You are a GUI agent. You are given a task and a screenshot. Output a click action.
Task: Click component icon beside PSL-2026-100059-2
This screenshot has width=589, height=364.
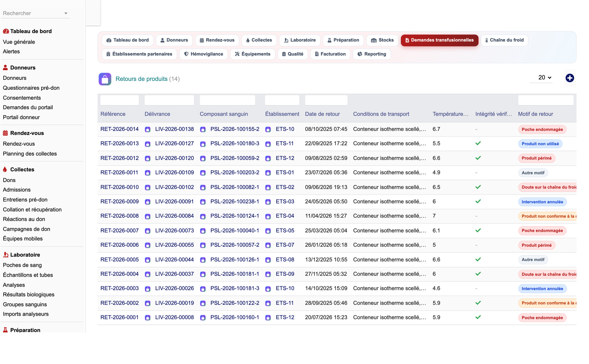(203, 158)
